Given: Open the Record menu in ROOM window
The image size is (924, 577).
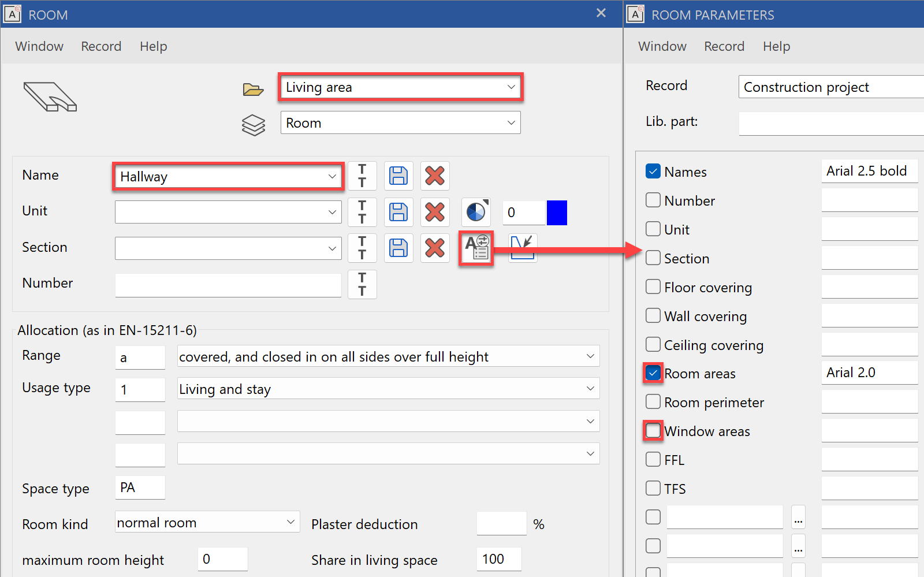Looking at the screenshot, I should tap(101, 46).
